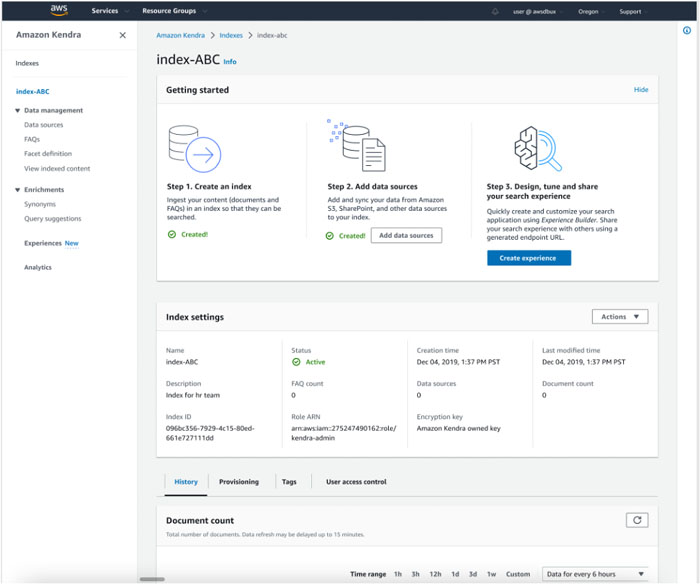Screen dimensions: 700x584
Task: Switch to the History tab
Action: (186, 482)
